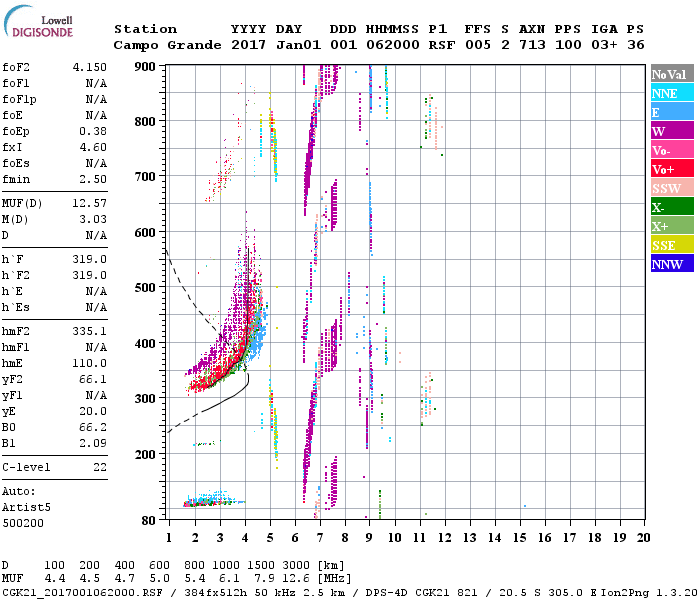
Task: Click the DPS-4D instrument model text
Action: click(386, 592)
